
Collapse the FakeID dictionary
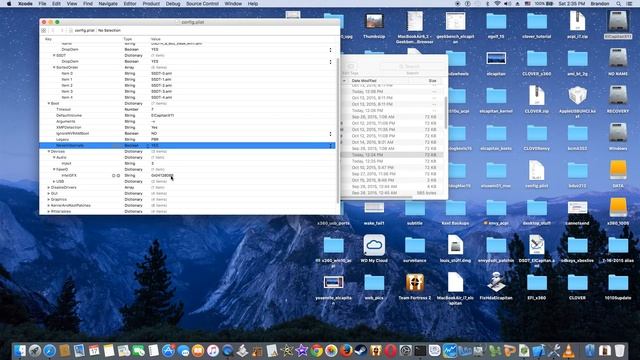click(x=54, y=169)
